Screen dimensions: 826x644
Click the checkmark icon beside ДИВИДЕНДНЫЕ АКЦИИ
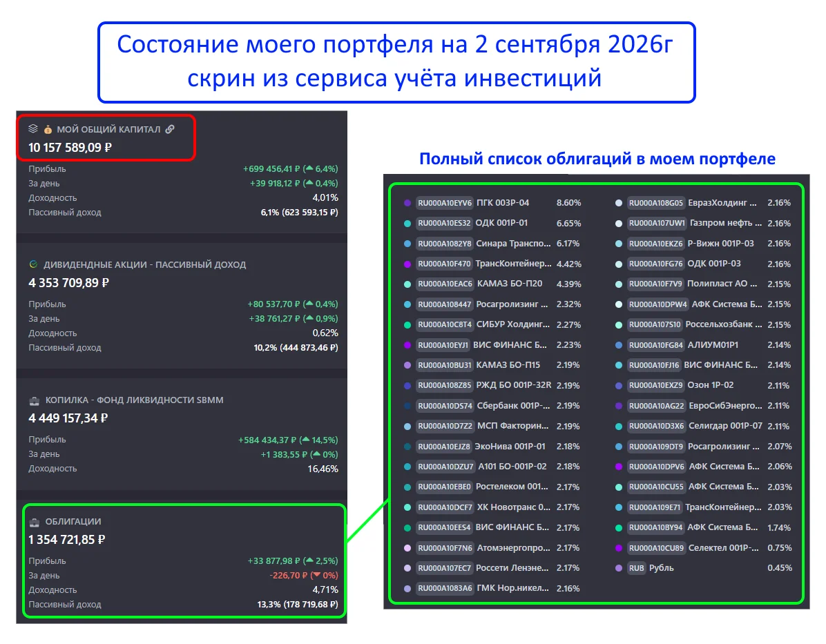(x=33, y=264)
